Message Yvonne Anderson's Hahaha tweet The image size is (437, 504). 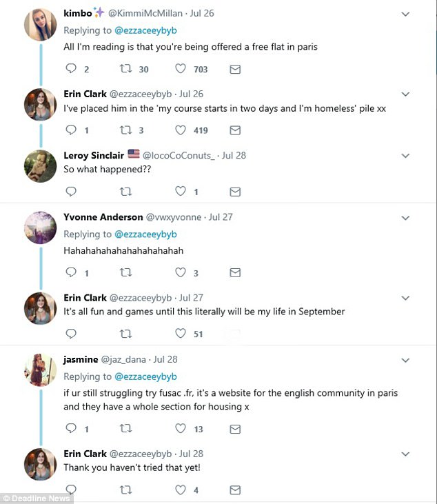234,273
